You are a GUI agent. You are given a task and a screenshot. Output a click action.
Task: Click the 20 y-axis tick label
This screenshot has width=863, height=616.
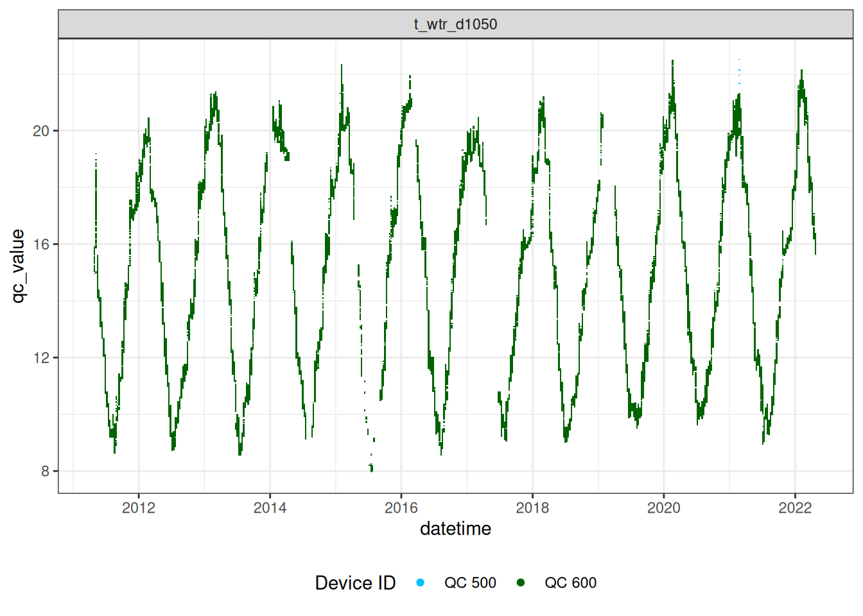pos(41,131)
